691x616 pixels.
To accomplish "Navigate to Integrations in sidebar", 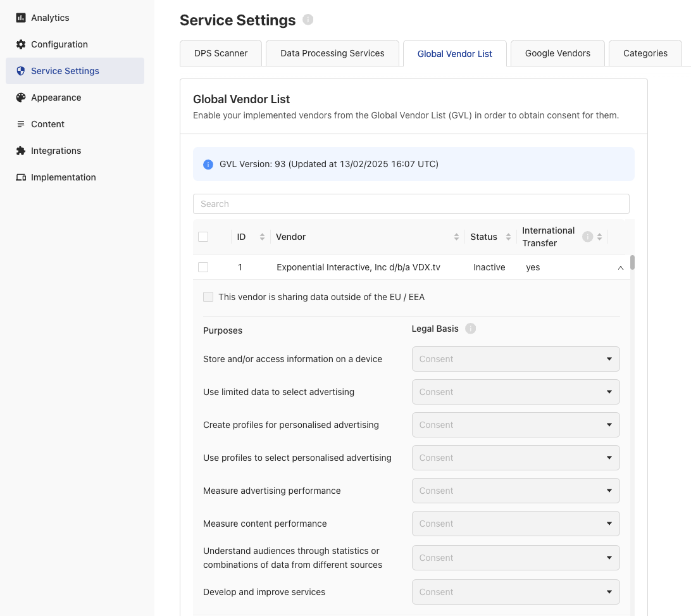I will 75,151.
